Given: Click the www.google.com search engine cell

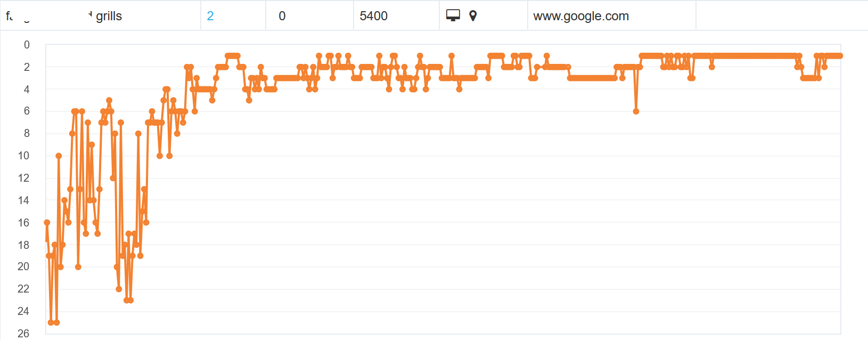Looking at the screenshot, I should point(611,16).
